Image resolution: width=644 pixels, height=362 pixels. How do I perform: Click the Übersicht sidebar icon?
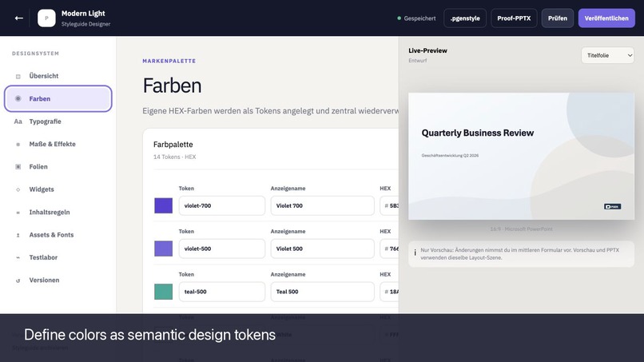click(x=18, y=76)
